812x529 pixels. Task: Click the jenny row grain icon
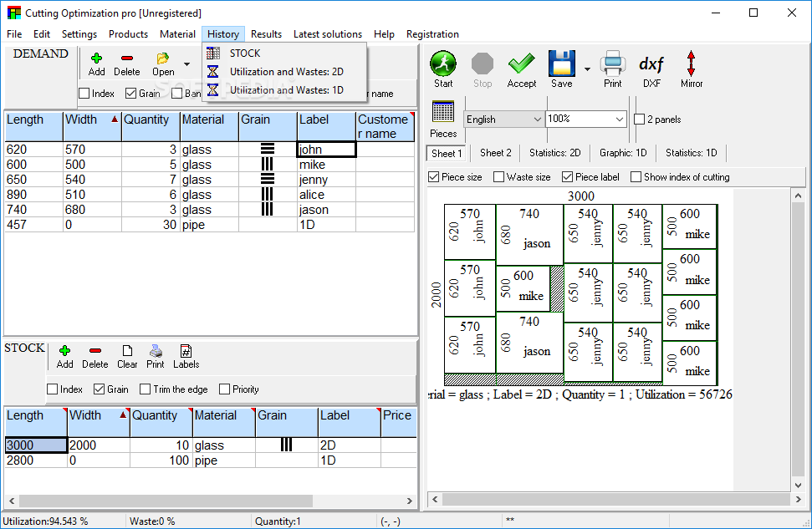[x=268, y=179]
